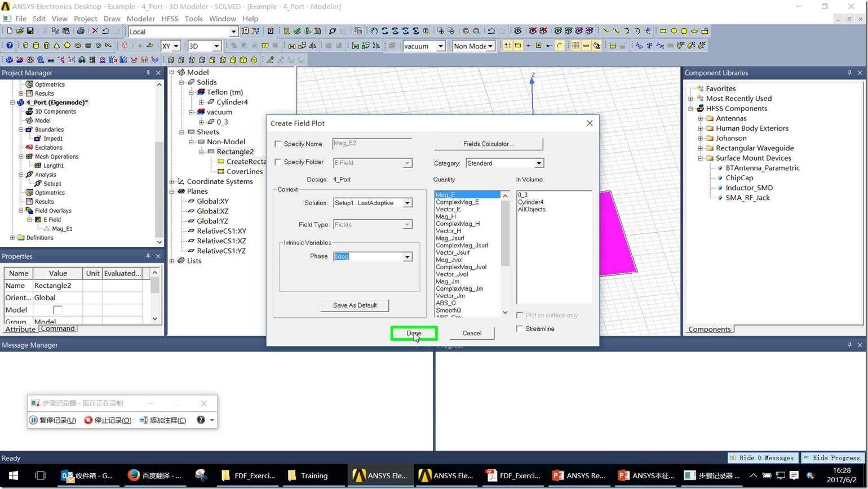Click the Copy icon in toolbar
This screenshot has height=489, width=868.
55,31
